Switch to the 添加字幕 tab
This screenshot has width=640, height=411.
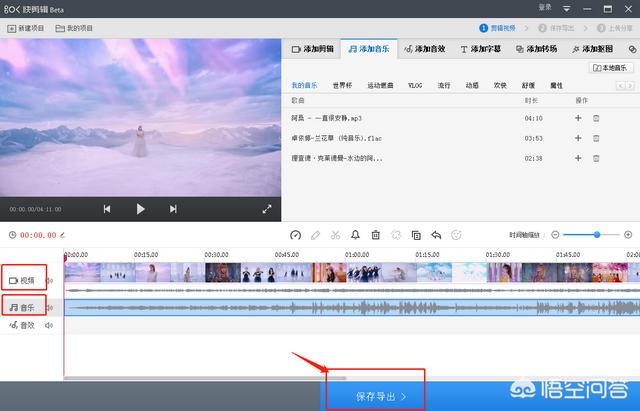(x=480, y=49)
